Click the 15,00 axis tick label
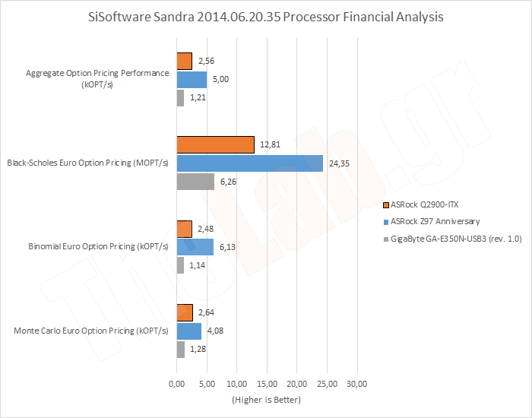Image resolution: width=532 pixels, height=418 pixels. [x=267, y=384]
